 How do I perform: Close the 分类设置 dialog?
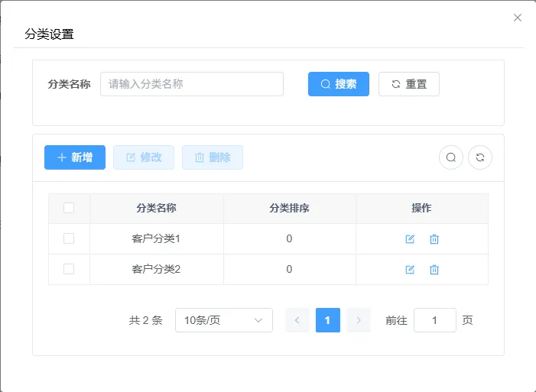pyautogui.click(x=518, y=18)
